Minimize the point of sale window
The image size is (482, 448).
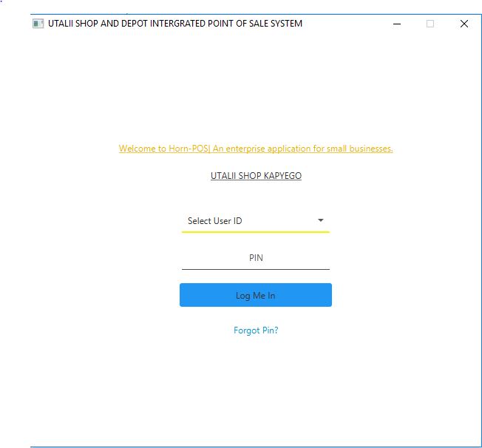point(397,24)
